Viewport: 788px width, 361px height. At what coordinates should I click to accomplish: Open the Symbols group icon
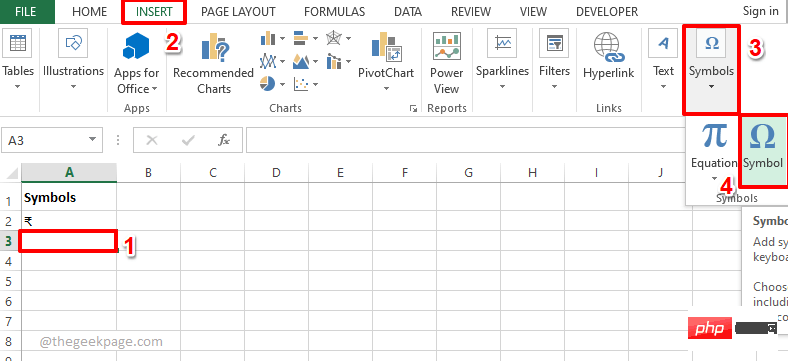[712, 43]
